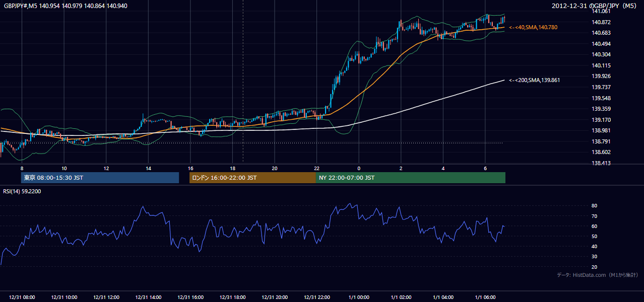The height and width of the screenshot is (302, 644).
Task: Click RSI scale value 50
Action: coord(594,236)
